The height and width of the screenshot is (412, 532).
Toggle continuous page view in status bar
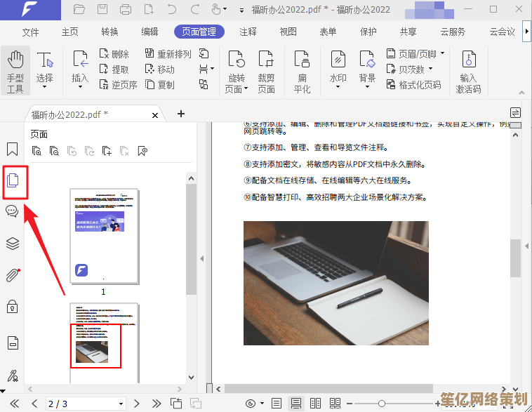pyautogui.click(x=296, y=404)
